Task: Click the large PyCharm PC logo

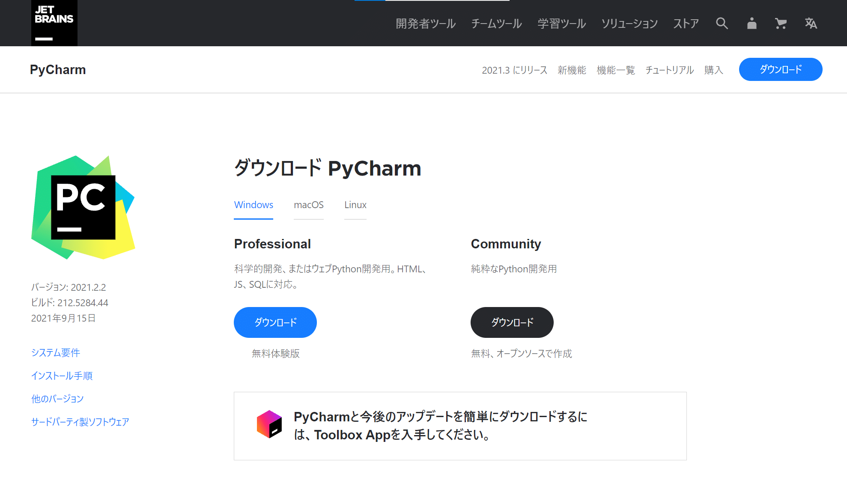Action: [x=84, y=207]
